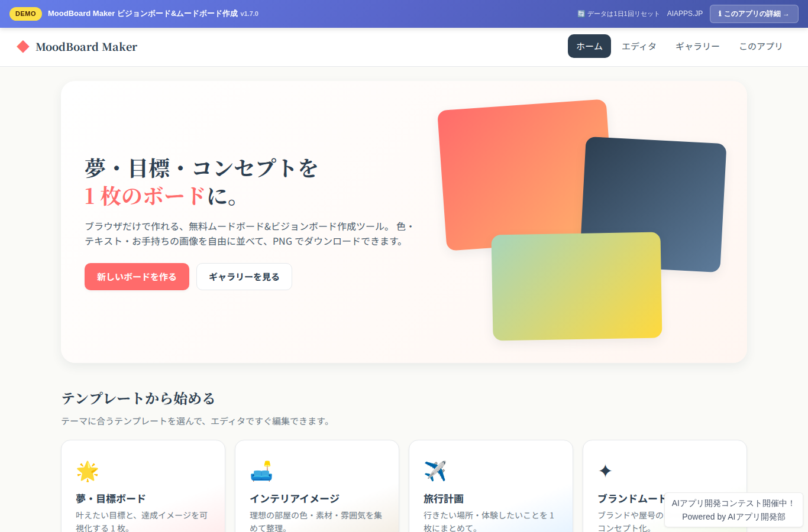The image size is (808, 532).
Task: Click the 1枚のボードに headline text
Action: 161,196
